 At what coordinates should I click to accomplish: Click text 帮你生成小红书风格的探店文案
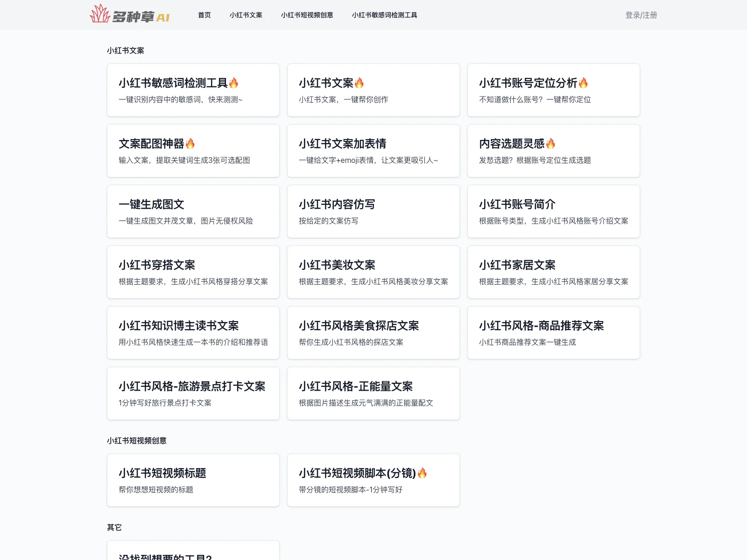tap(351, 342)
